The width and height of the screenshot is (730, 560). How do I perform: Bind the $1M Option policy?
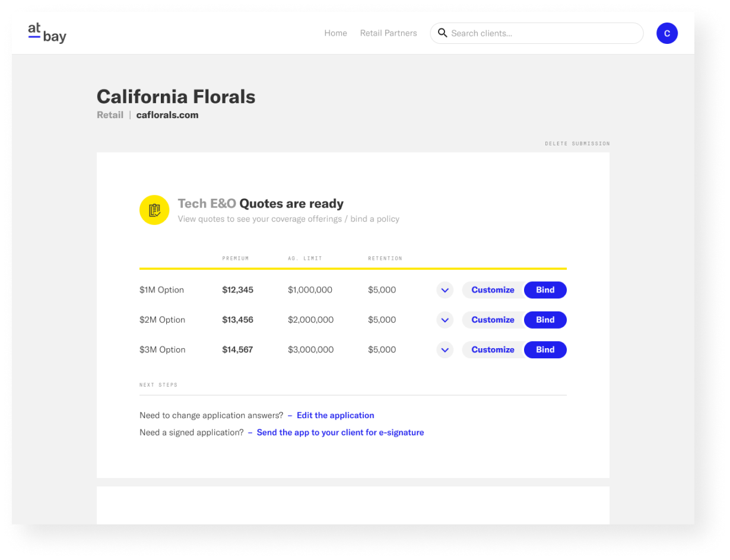pos(545,290)
